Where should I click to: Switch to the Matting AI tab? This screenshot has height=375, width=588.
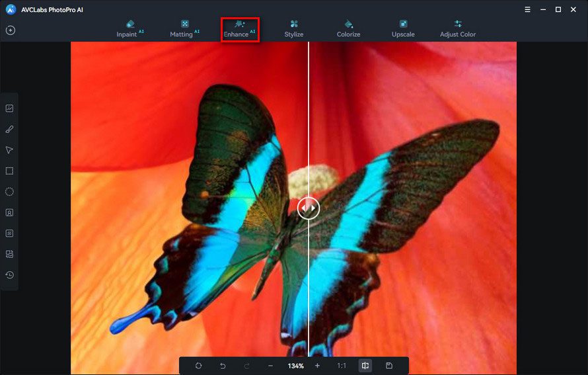pyautogui.click(x=184, y=29)
